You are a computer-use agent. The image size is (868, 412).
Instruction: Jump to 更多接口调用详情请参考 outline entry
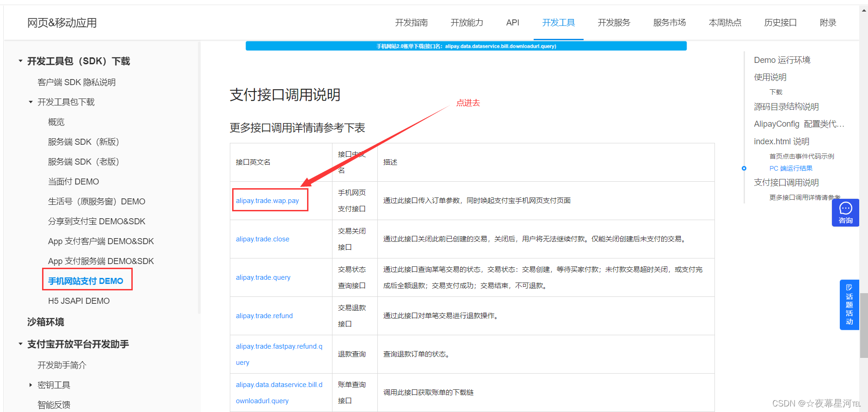(805, 197)
